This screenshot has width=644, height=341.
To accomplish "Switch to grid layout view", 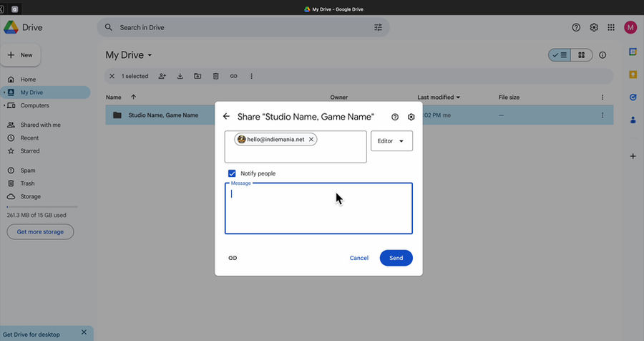I will [x=582, y=55].
